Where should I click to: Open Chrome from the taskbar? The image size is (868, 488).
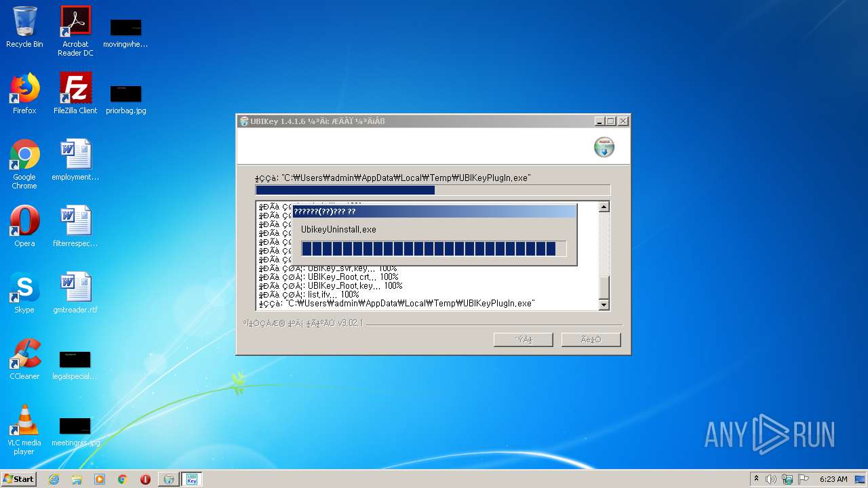pyautogui.click(x=123, y=479)
